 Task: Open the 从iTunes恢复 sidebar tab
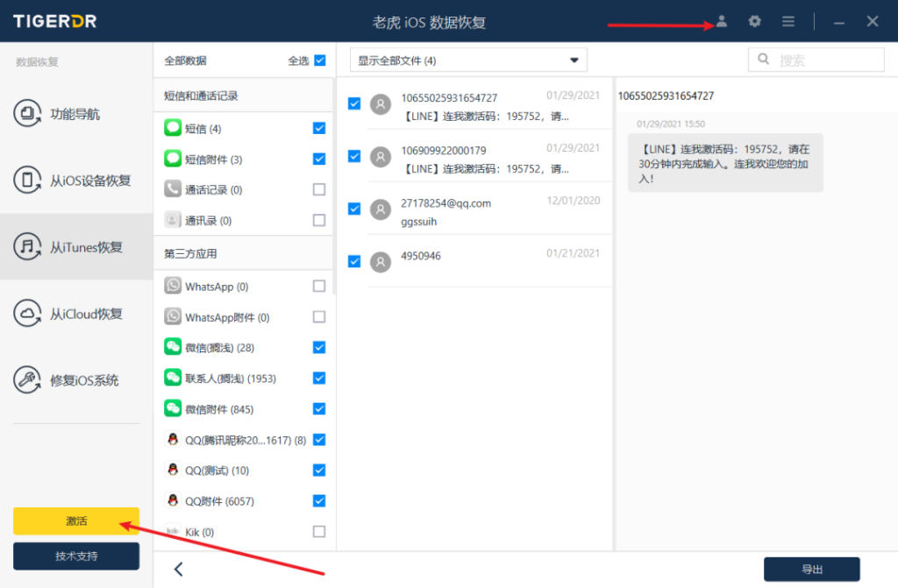tap(76, 247)
